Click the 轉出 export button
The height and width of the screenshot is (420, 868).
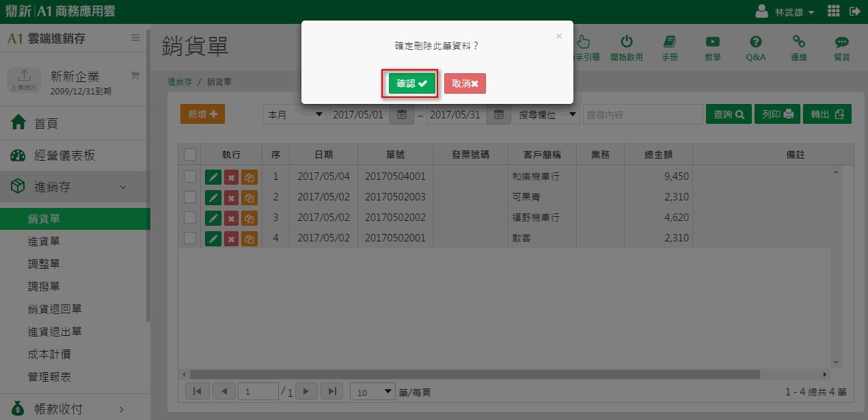pos(827,114)
